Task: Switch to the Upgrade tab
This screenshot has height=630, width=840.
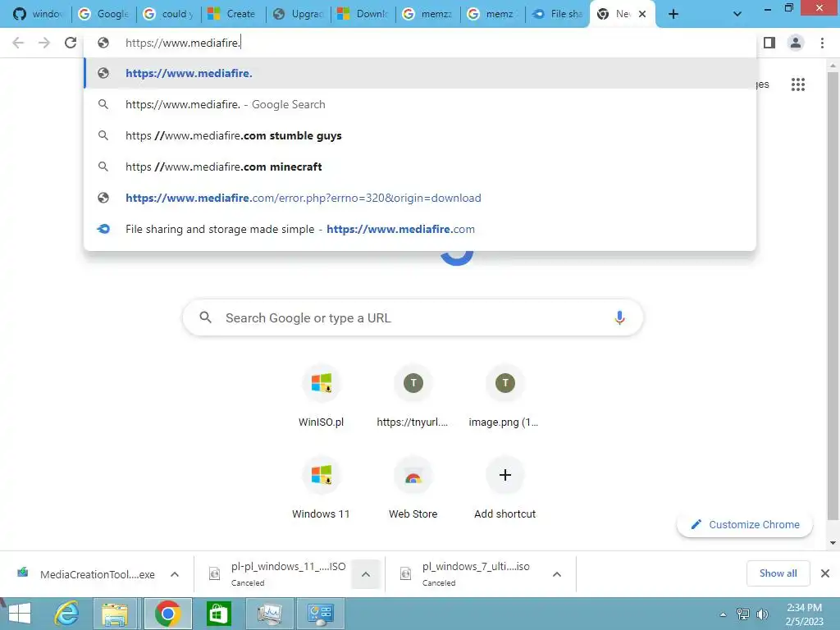Action: pos(299,14)
